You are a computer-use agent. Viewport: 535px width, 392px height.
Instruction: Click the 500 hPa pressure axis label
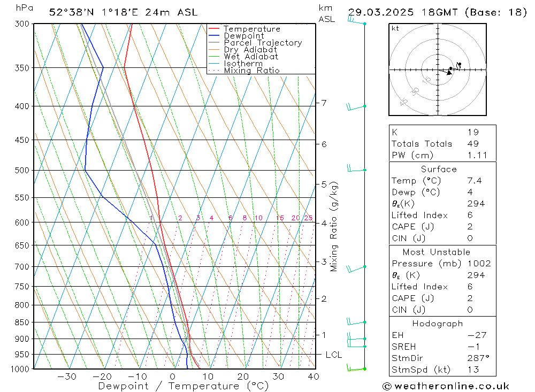[x=22, y=170]
